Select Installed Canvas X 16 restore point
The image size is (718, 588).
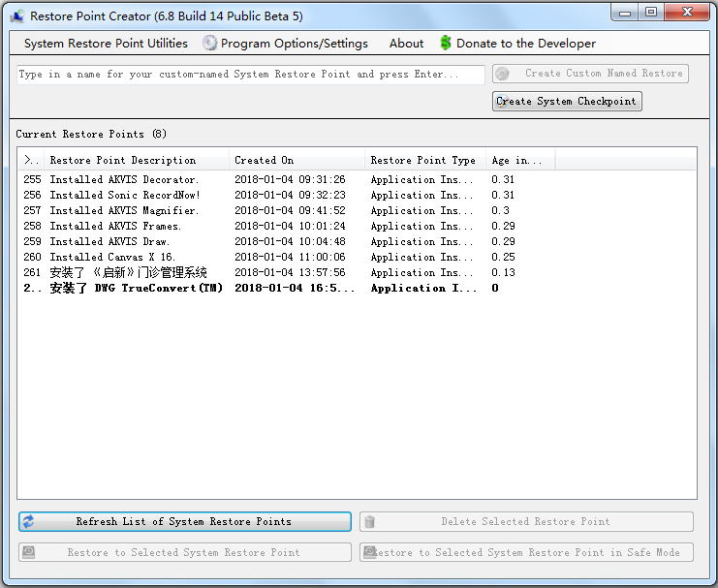coord(112,257)
